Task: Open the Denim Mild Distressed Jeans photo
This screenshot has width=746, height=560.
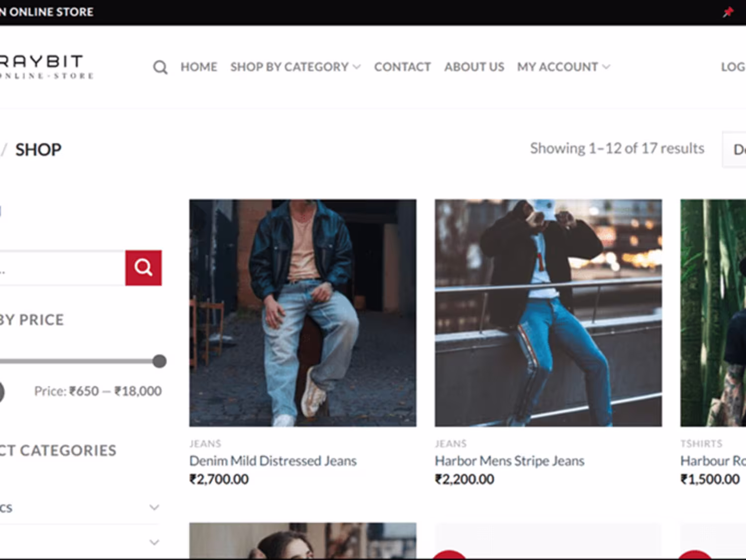Action: click(303, 313)
